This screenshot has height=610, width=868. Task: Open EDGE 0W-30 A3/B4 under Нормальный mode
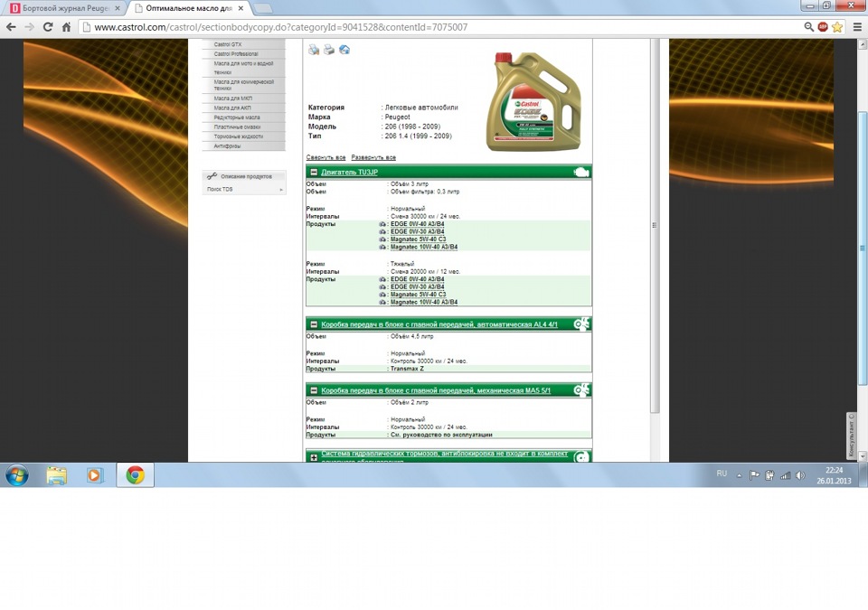[x=418, y=232]
